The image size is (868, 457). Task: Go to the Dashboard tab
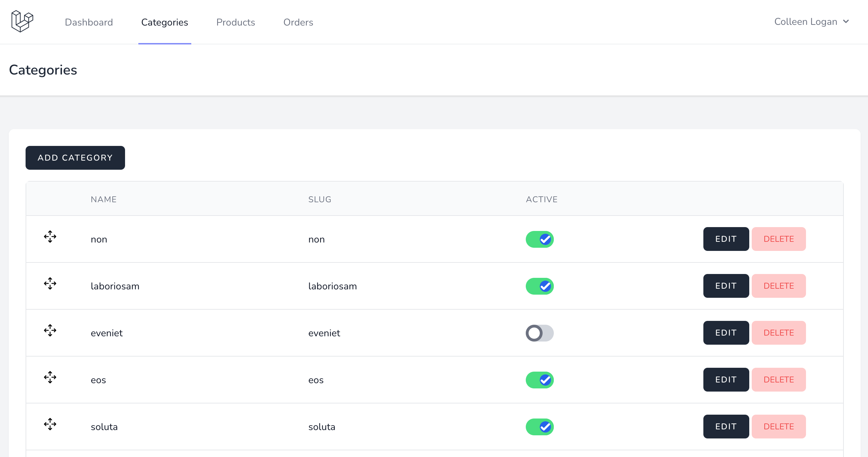click(89, 22)
